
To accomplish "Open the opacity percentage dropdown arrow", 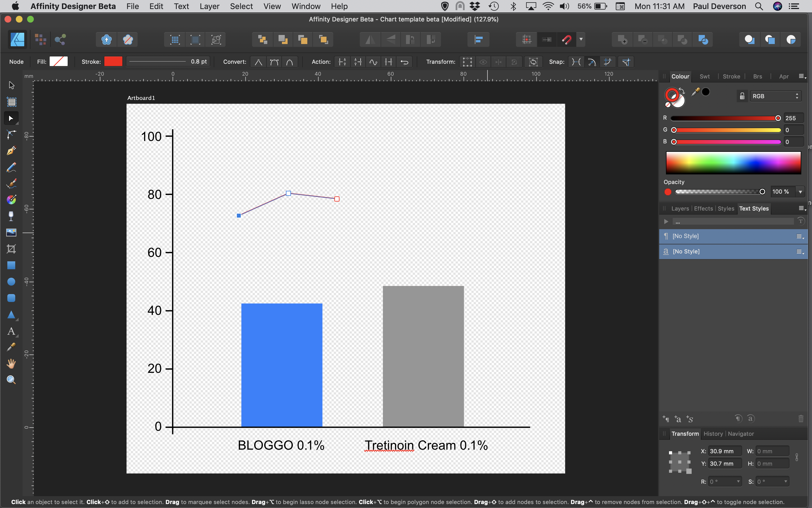I will tap(800, 192).
